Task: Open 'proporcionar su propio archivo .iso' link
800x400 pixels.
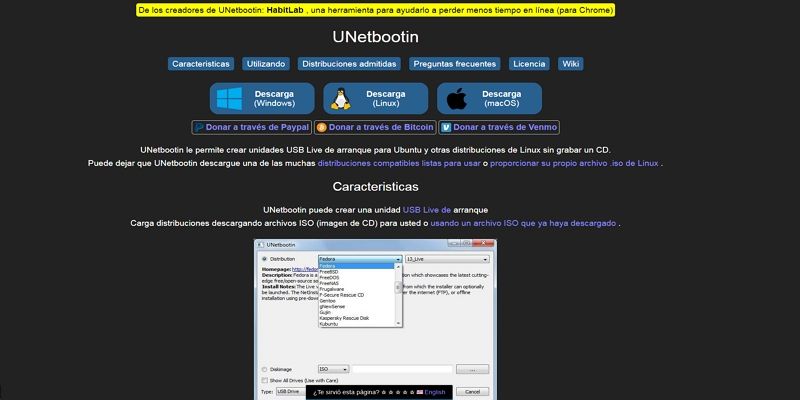Action: pyautogui.click(x=574, y=164)
